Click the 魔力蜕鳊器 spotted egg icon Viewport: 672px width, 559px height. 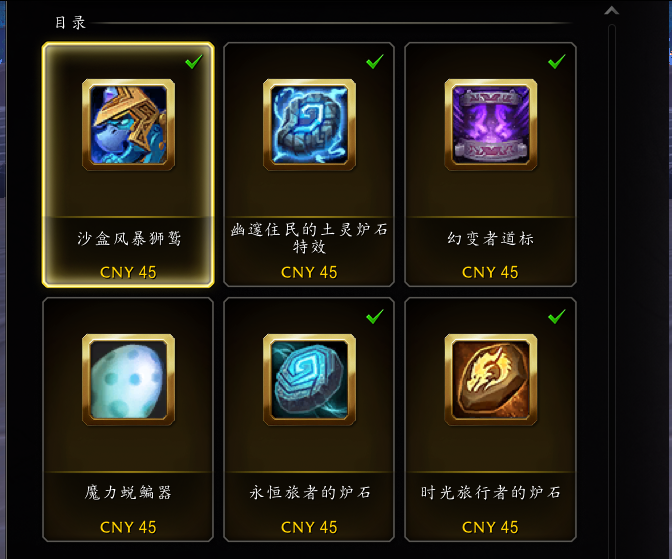(x=128, y=379)
